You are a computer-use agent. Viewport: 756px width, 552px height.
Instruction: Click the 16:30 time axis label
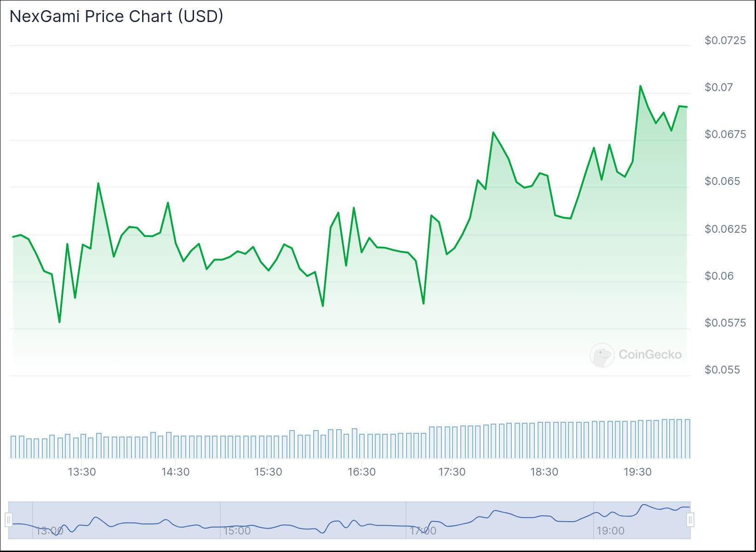click(361, 472)
